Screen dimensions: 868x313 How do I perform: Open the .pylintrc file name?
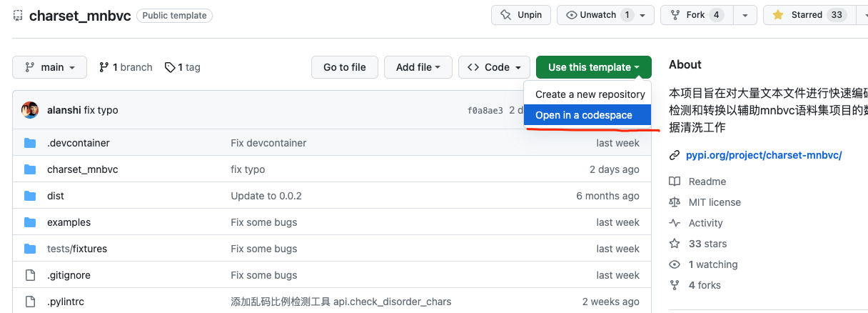66,302
